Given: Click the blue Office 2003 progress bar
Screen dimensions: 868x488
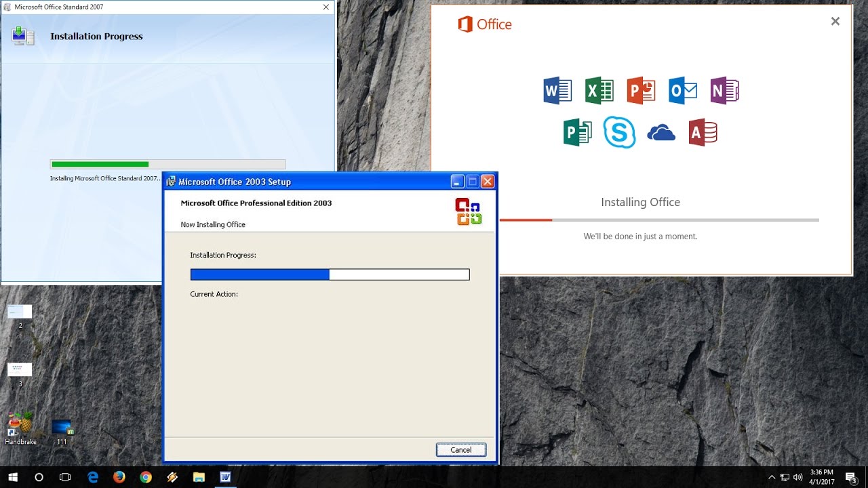Looking at the screenshot, I should pyautogui.click(x=330, y=274).
